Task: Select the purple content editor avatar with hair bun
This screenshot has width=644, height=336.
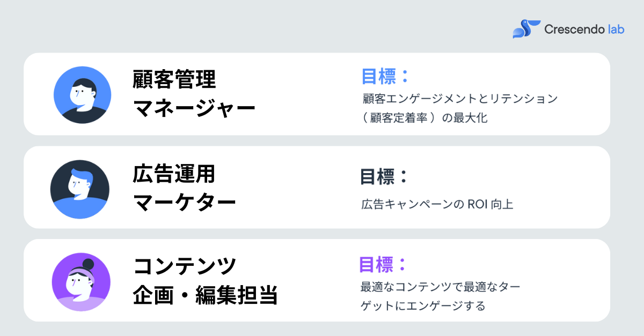Action: (81, 282)
